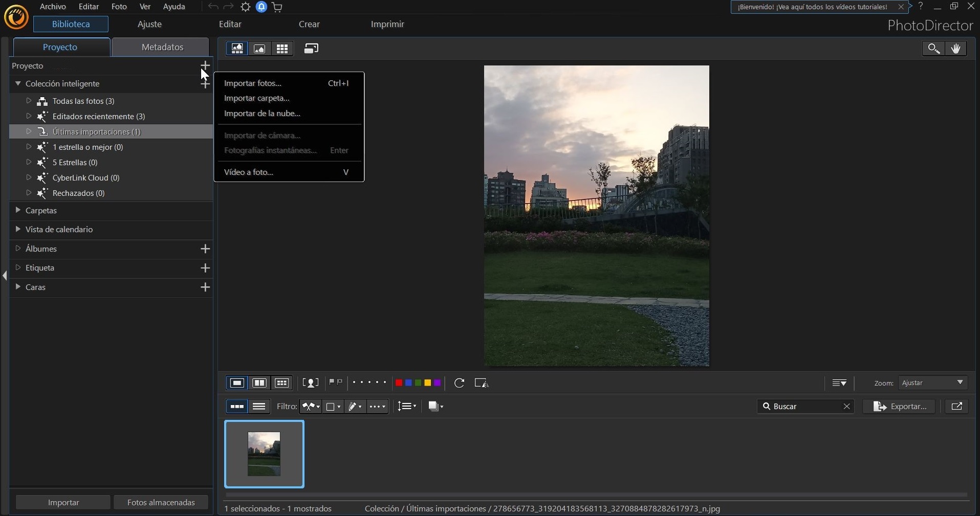The width and height of the screenshot is (980, 516).
Task: Select single photo viewer mode
Action: click(236, 383)
